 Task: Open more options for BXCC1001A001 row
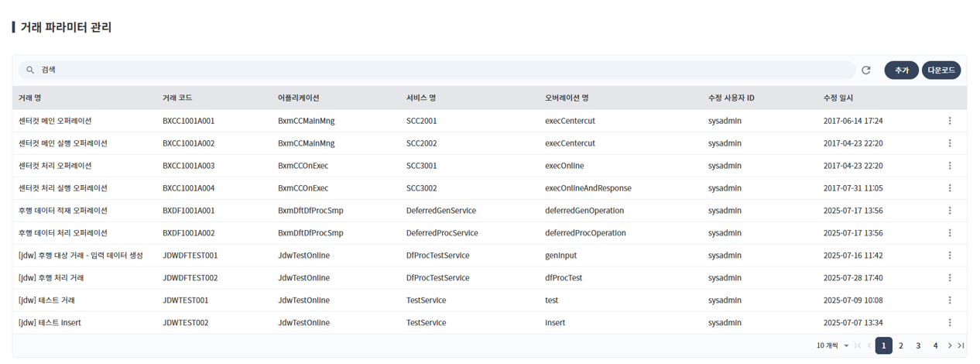click(x=950, y=121)
